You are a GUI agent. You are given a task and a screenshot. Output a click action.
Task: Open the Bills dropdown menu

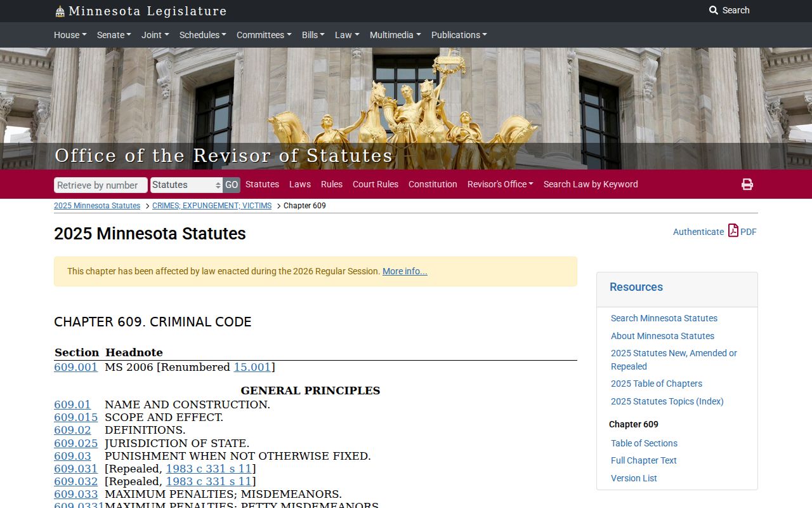(x=313, y=35)
